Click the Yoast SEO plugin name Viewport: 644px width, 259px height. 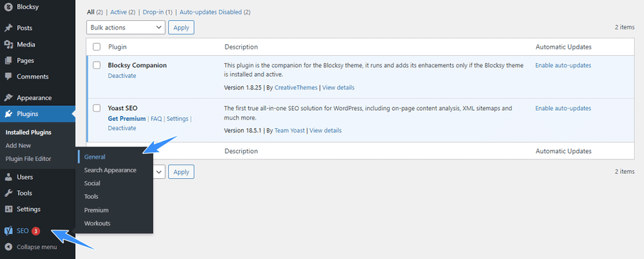point(123,108)
